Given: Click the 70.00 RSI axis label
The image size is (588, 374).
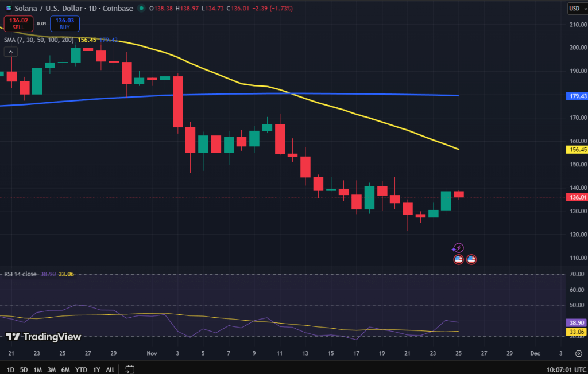Looking at the screenshot, I should tap(577, 274).
